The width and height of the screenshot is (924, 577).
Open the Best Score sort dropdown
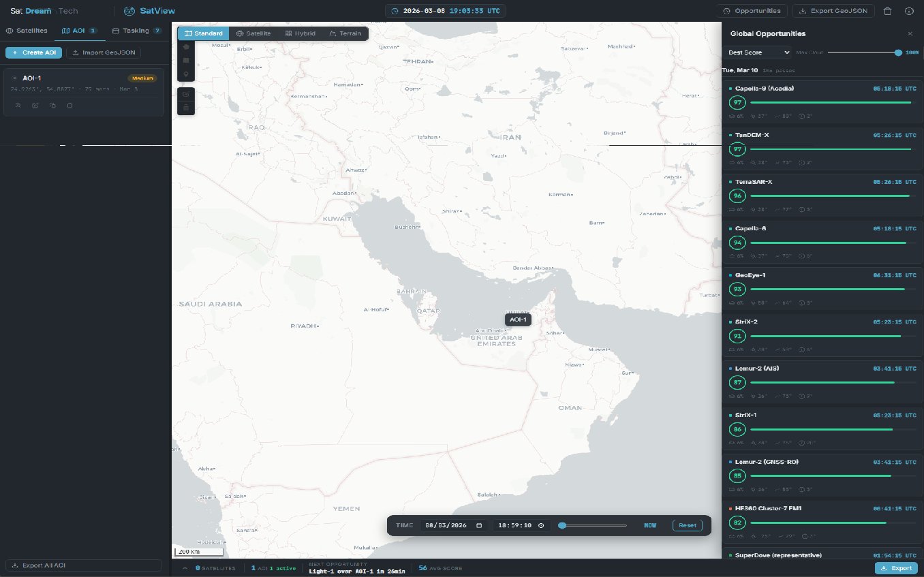pos(758,52)
